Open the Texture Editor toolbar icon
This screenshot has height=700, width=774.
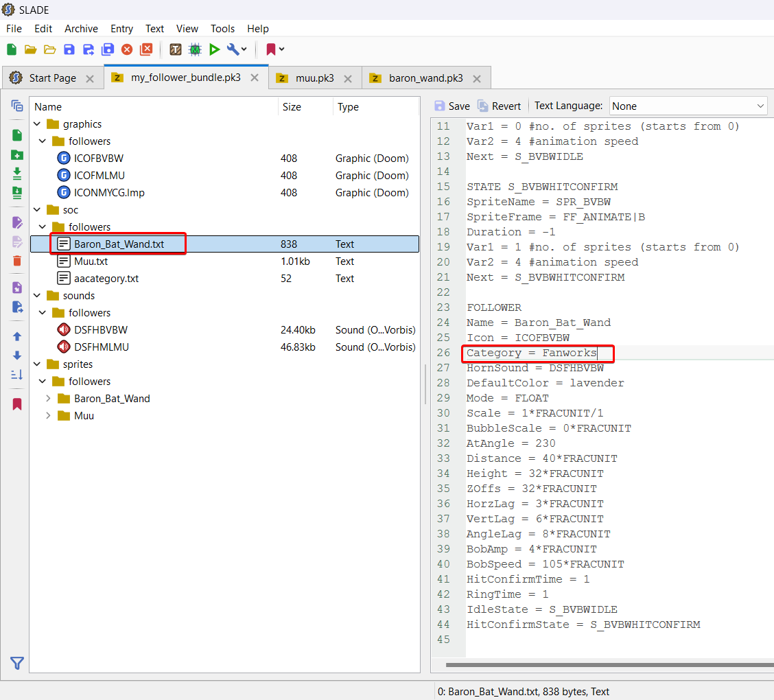[x=175, y=49]
